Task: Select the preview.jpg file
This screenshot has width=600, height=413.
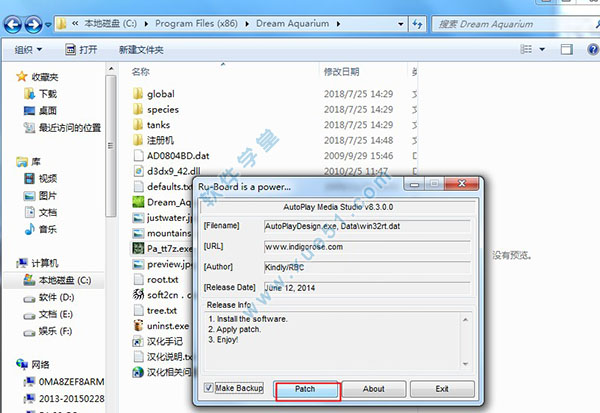Action: pyautogui.click(x=162, y=264)
